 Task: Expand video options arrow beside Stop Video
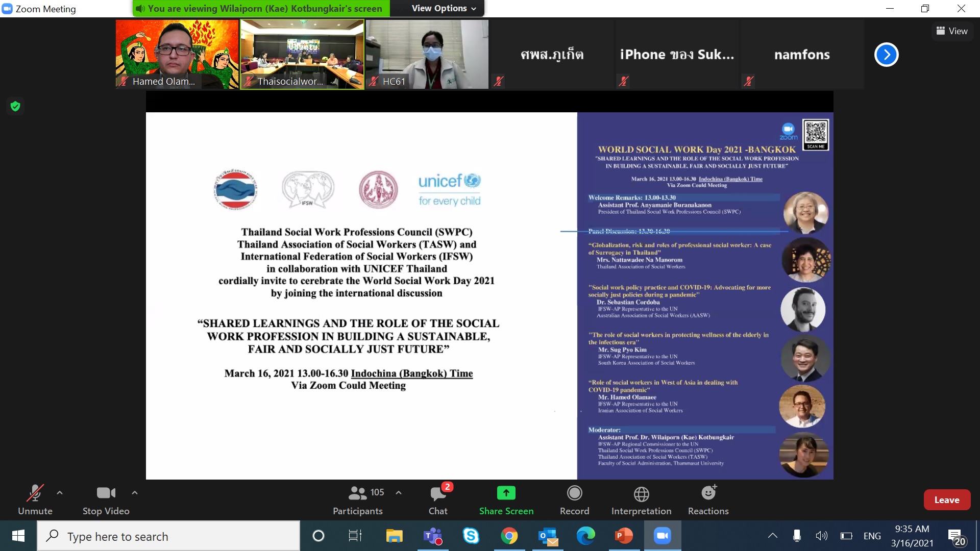coord(135,493)
